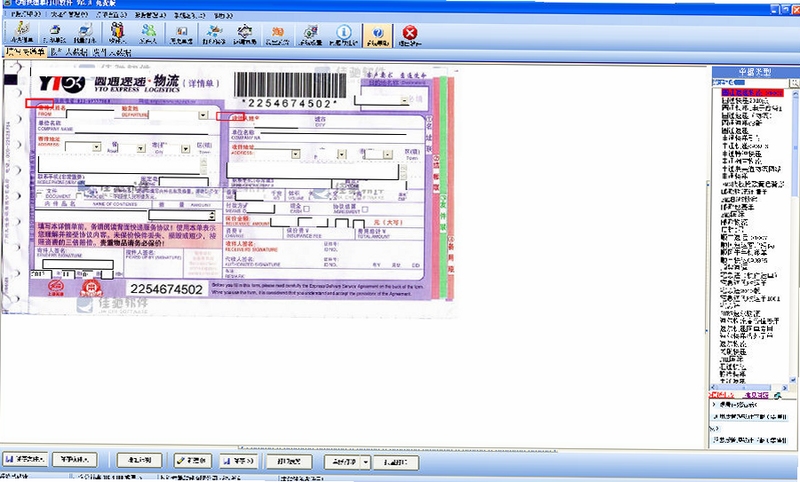Click the first bottom button with a save icon

point(25,460)
